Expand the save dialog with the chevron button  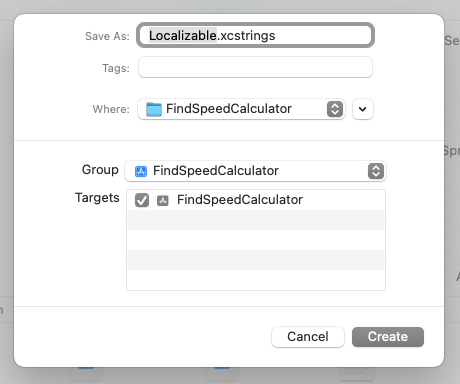363,109
